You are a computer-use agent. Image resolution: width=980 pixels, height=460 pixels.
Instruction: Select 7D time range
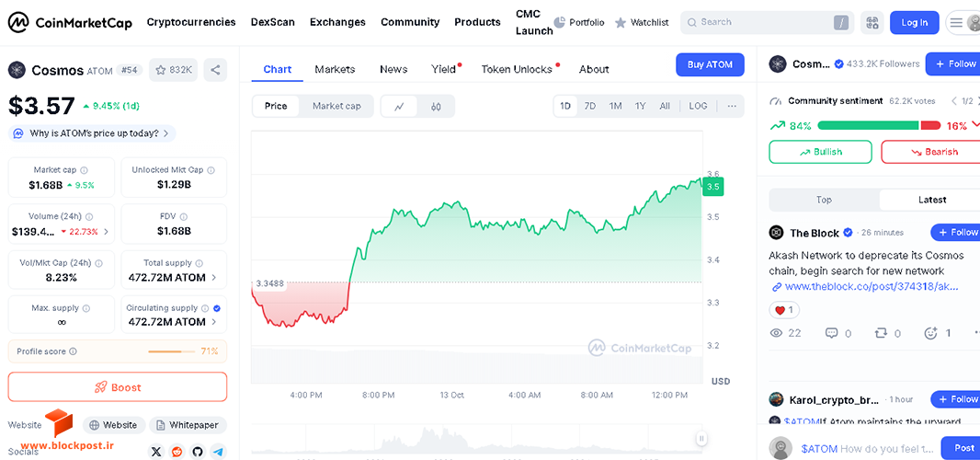pyautogui.click(x=590, y=106)
